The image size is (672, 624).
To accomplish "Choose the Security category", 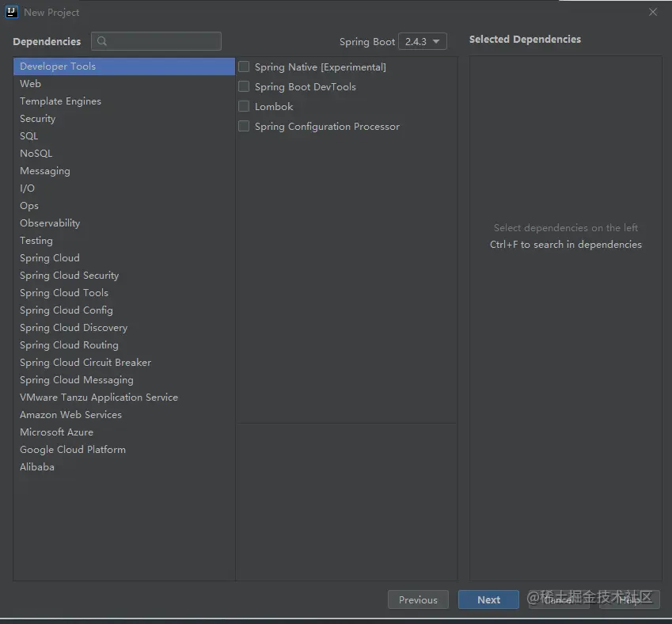I will point(123,118).
